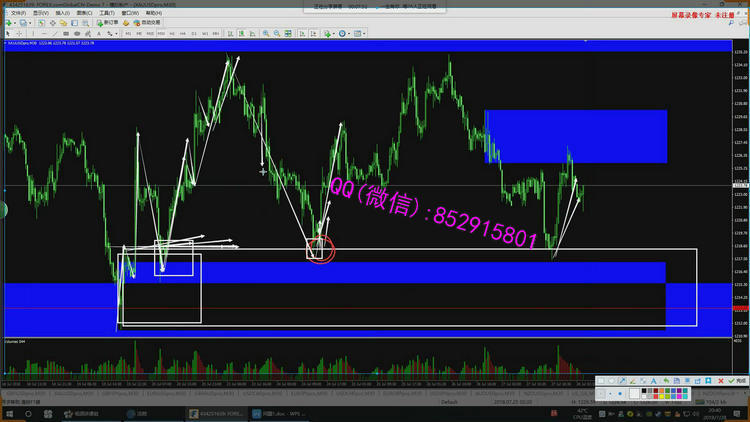This screenshot has height=422, width=750.
Task: Open the Insert menu
Action: click(62, 13)
